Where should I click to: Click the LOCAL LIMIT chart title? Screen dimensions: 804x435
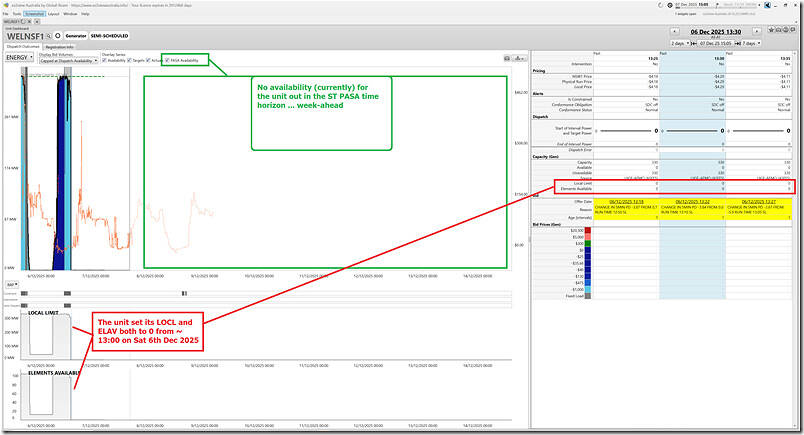pyautogui.click(x=43, y=313)
